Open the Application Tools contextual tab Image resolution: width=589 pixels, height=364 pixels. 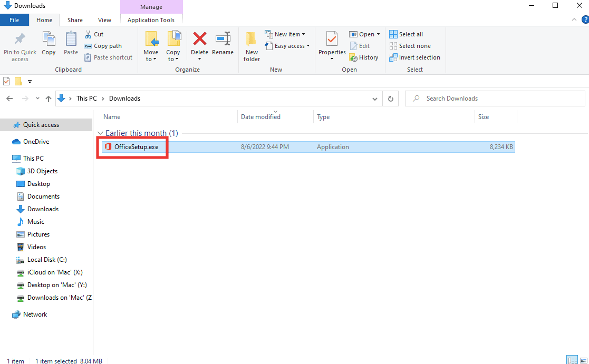click(x=151, y=19)
